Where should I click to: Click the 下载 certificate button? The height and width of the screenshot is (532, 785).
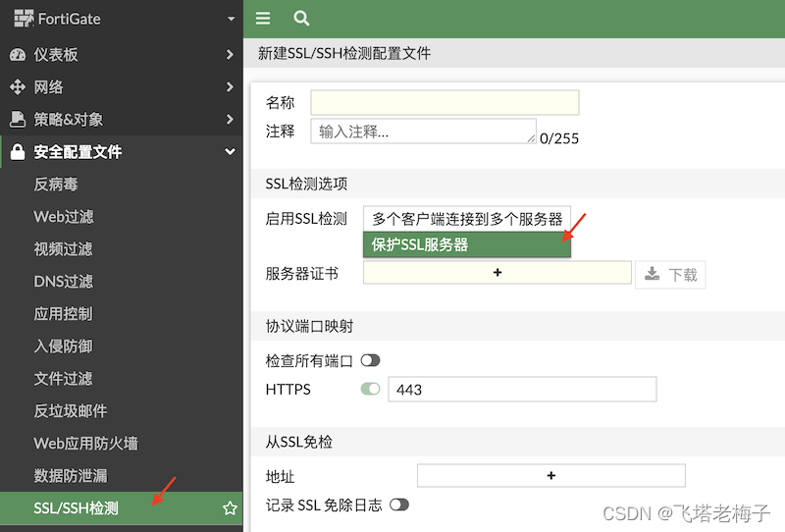(x=670, y=275)
